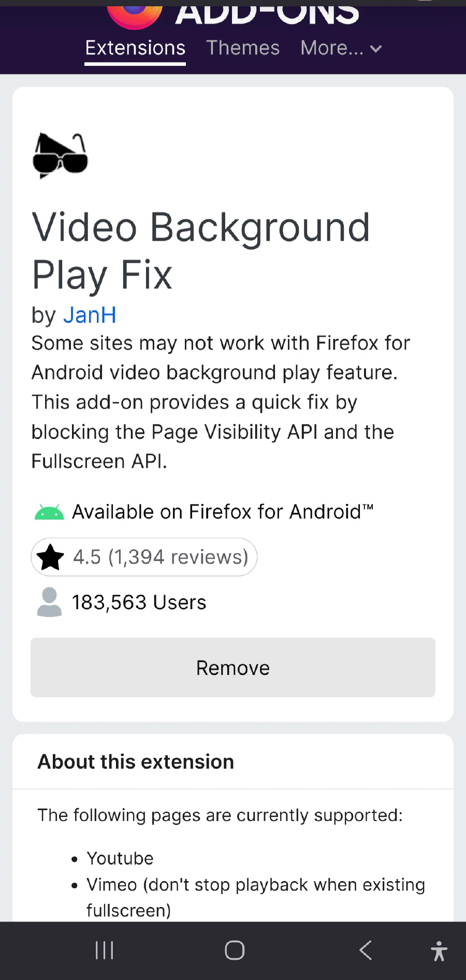The width and height of the screenshot is (466, 980).
Task: Tap the home button icon
Action: click(x=234, y=949)
